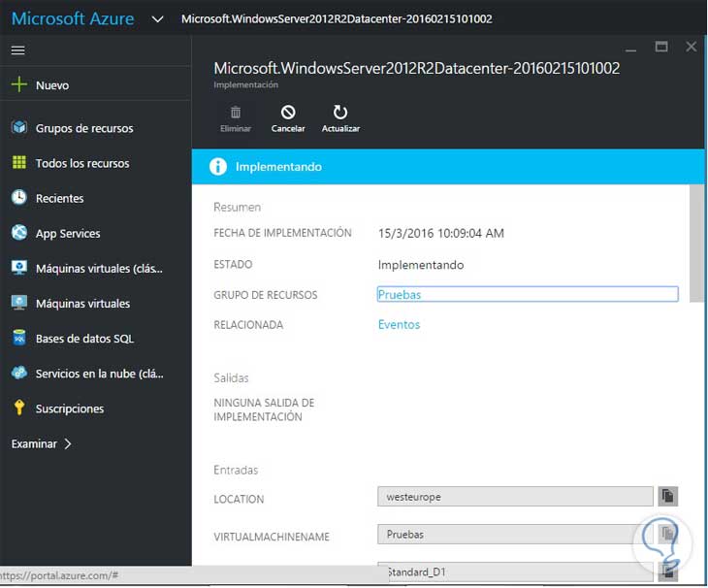Click Bases de datos SQL icon
This screenshot has width=708, height=588.
19,338
